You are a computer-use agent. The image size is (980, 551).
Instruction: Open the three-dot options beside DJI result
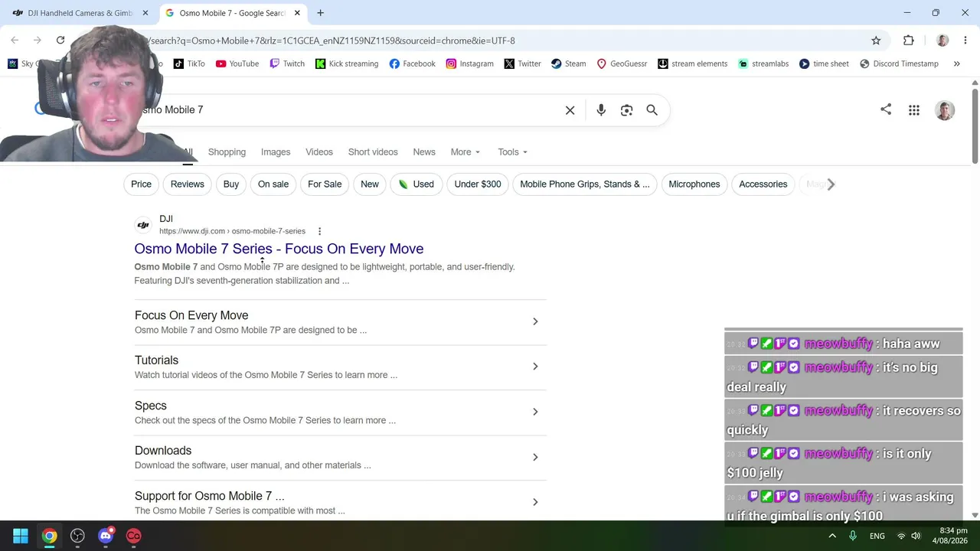319,231
